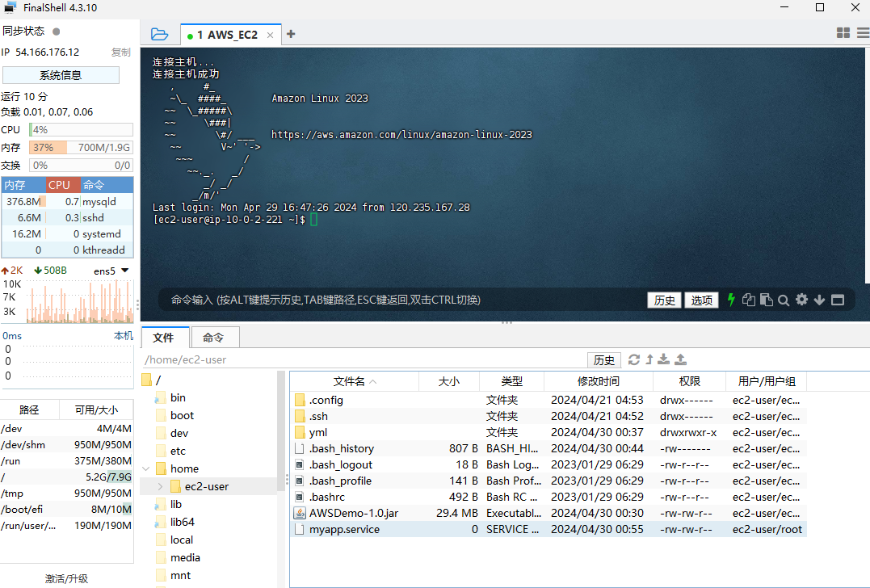Open the ens5 network interface dropdown
Image resolution: width=870 pixels, height=588 pixels.
point(111,271)
